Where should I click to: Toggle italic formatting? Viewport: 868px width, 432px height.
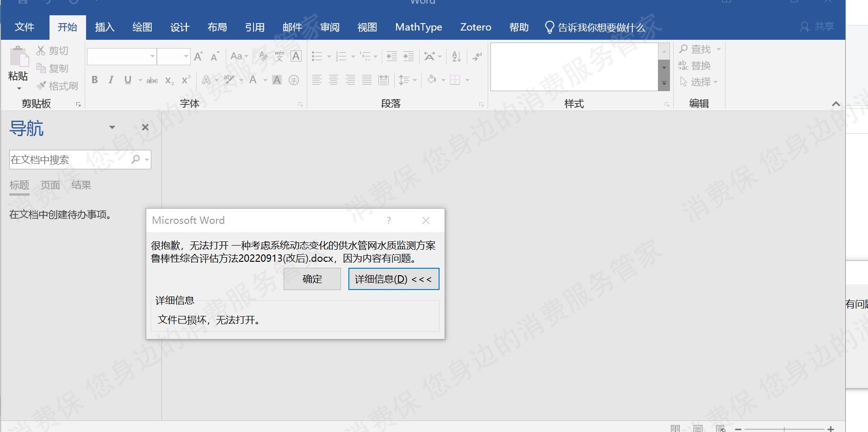point(111,80)
